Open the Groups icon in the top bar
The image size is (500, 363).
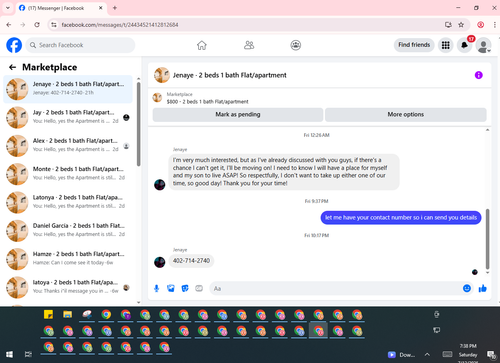296,45
